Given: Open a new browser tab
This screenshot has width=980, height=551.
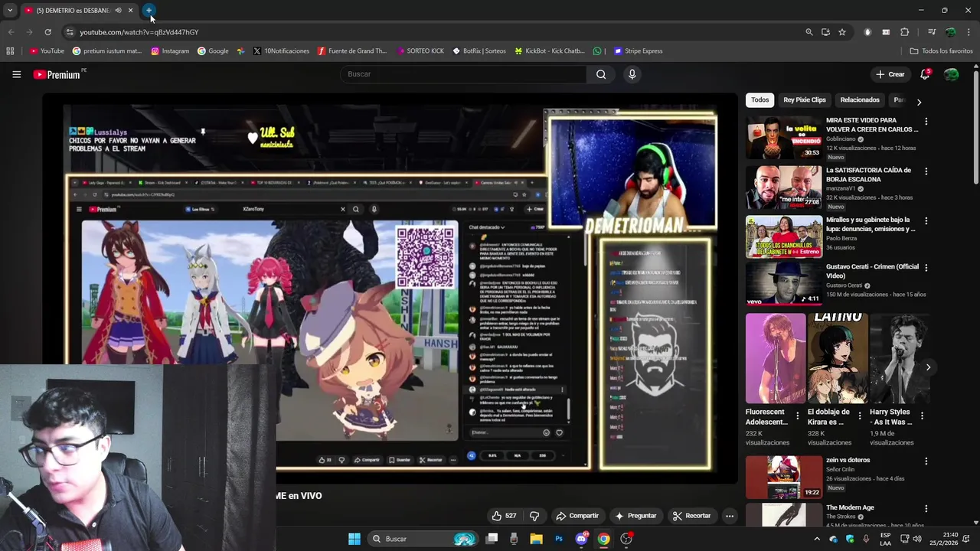Looking at the screenshot, I should point(149,11).
